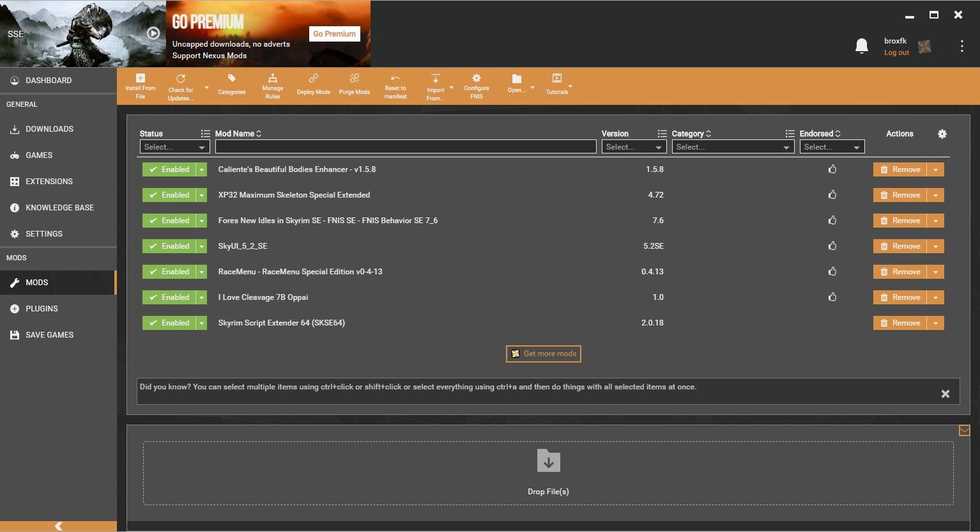Collapse the drop zone panel icon
This screenshot has height=532, width=980.
coord(965,431)
